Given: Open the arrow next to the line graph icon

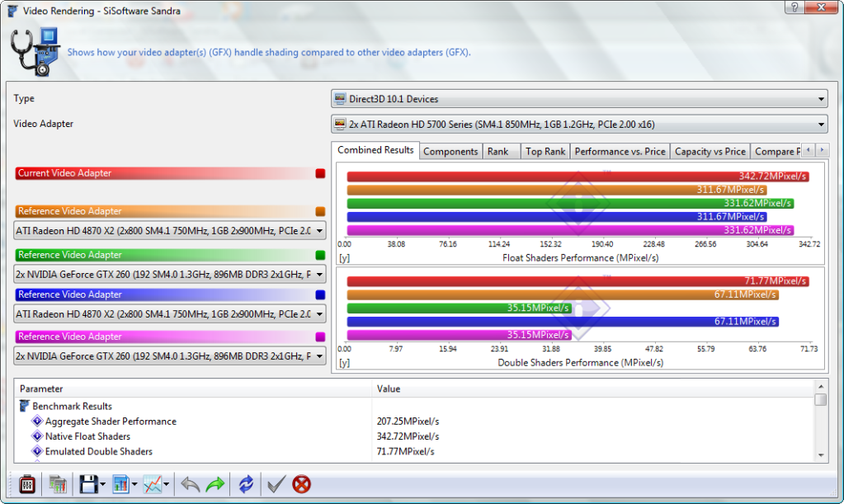Looking at the screenshot, I should [x=166, y=484].
